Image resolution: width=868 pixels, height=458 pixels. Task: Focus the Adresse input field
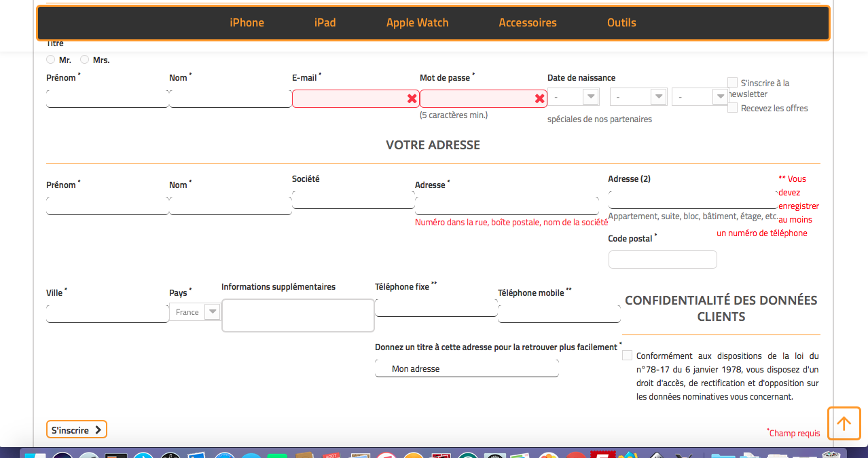507,206
